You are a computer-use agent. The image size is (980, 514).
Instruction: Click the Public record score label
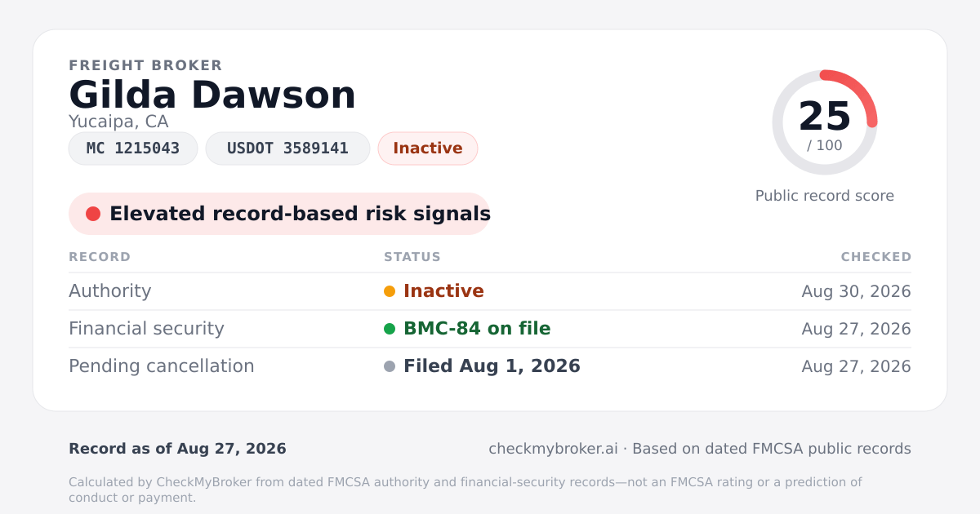(825, 196)
